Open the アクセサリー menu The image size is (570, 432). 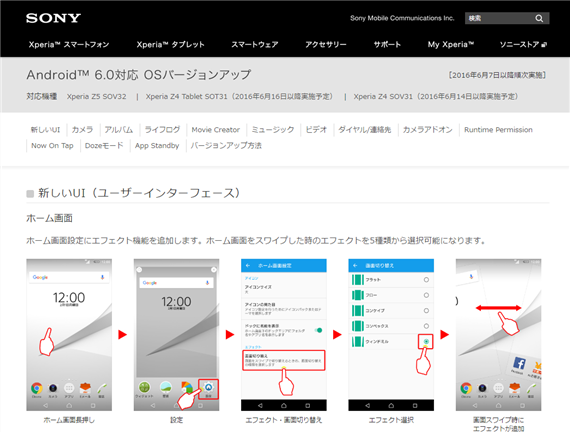(x=326, y=44)
